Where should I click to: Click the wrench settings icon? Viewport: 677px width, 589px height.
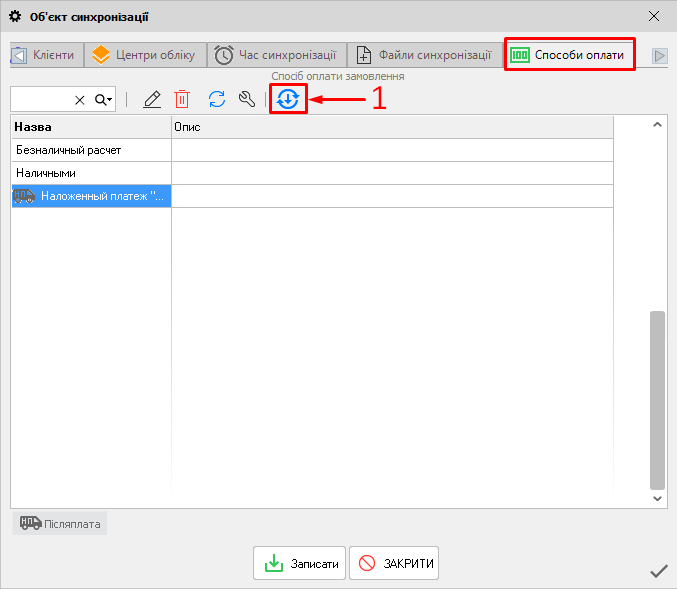247,99
